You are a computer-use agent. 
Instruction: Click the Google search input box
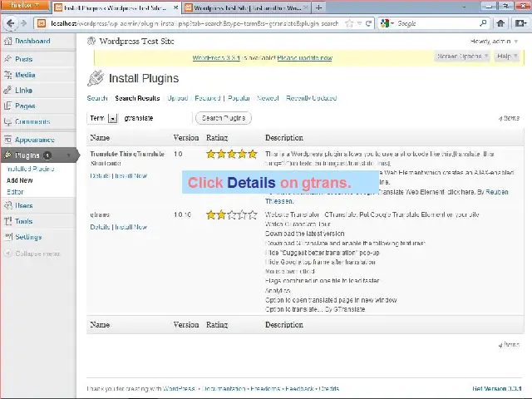437,23
